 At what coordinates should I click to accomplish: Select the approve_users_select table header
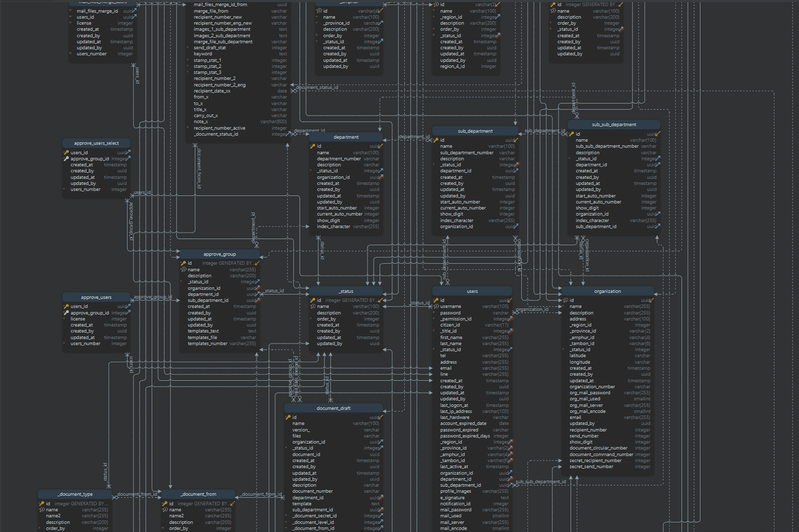click(97, 143)
